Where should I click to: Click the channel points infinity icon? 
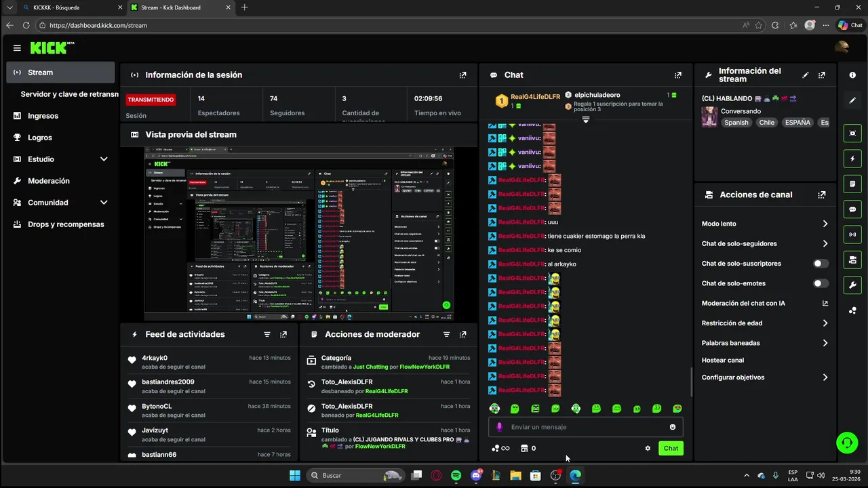pos(500,449)
